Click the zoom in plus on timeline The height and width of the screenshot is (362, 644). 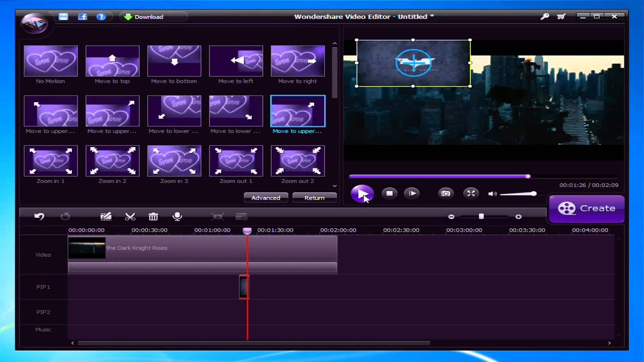[518, 217]
